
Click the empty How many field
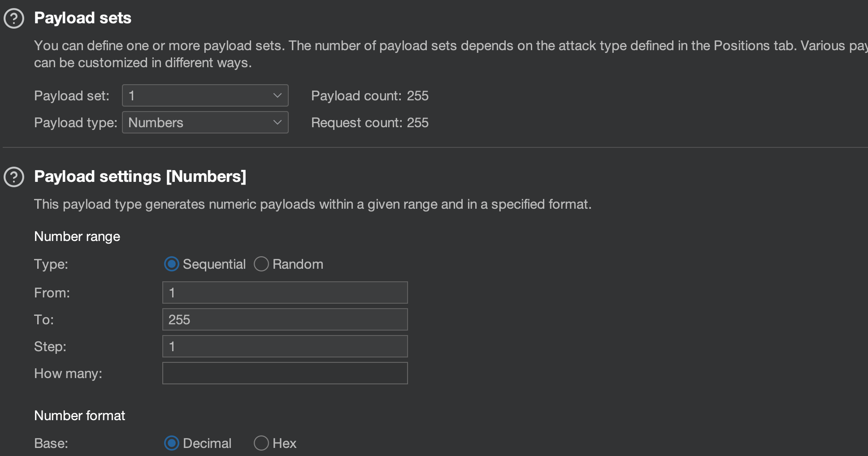285,373
